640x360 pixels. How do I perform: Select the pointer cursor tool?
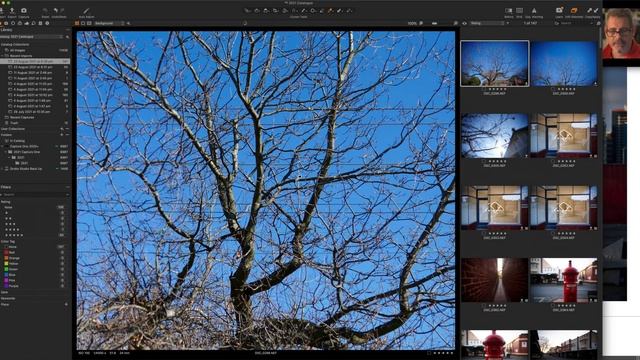(x=247, y=11)
